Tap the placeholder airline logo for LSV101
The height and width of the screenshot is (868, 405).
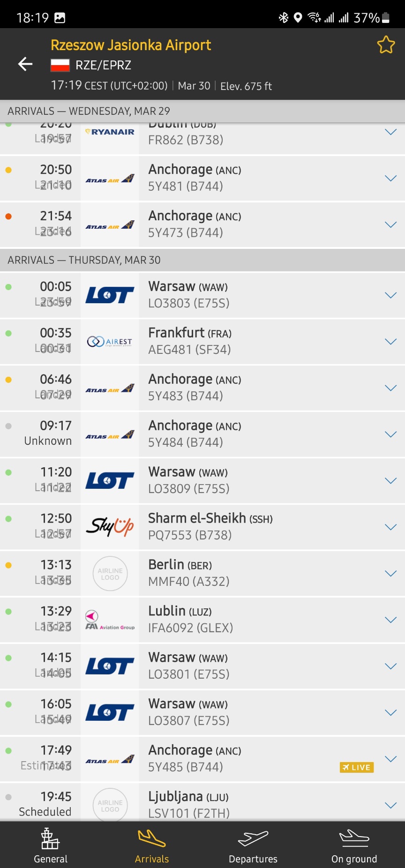(x=110, y=805)
